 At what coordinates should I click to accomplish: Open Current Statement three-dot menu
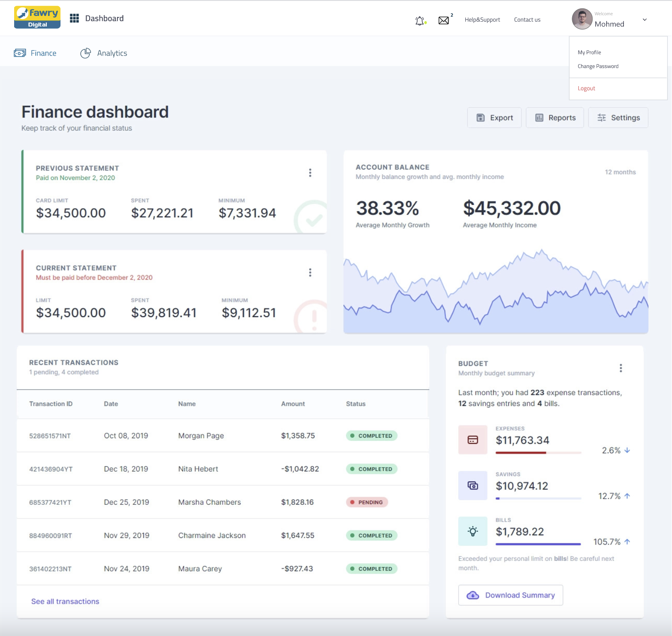tap(310, 273)
